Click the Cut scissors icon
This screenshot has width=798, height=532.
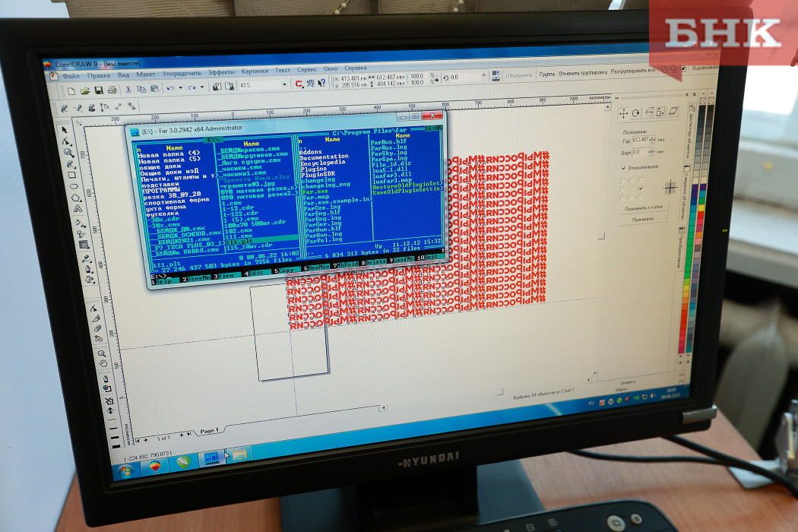click(129, 89)
